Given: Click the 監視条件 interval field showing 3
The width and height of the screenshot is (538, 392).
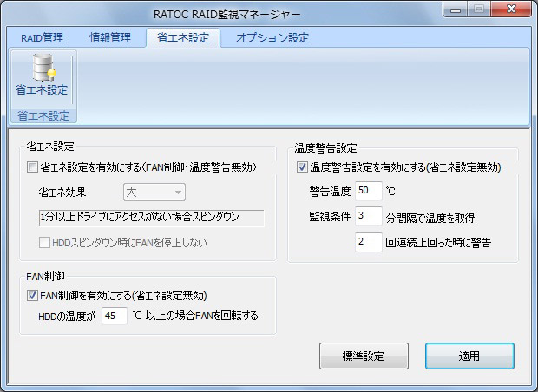Looking at the screenshot, I should coord(369,216).
